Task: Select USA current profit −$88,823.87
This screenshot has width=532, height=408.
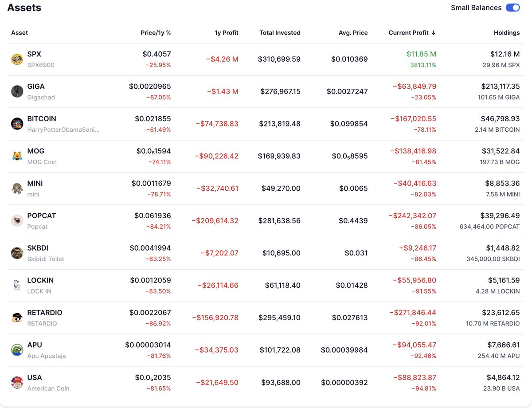Action: point(415,378)
